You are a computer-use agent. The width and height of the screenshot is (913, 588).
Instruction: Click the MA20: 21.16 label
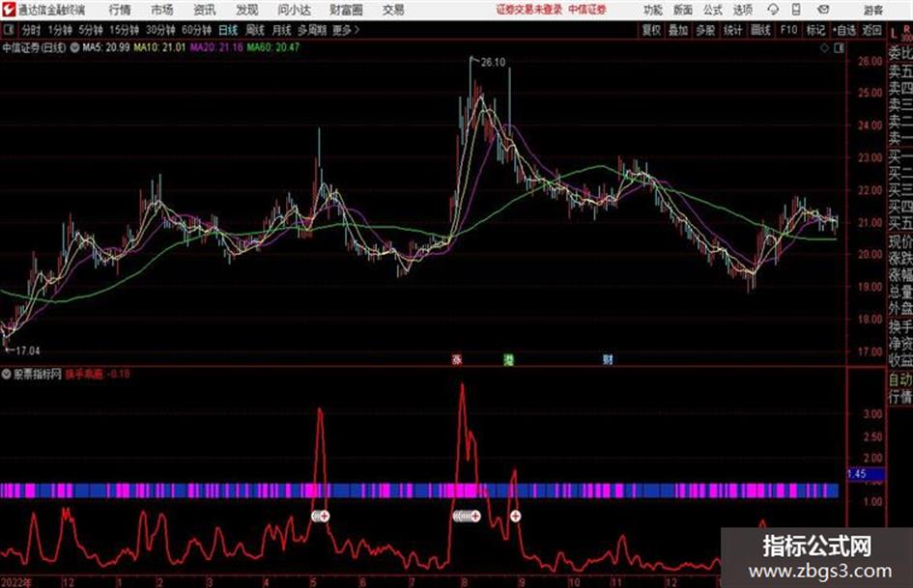216,47
